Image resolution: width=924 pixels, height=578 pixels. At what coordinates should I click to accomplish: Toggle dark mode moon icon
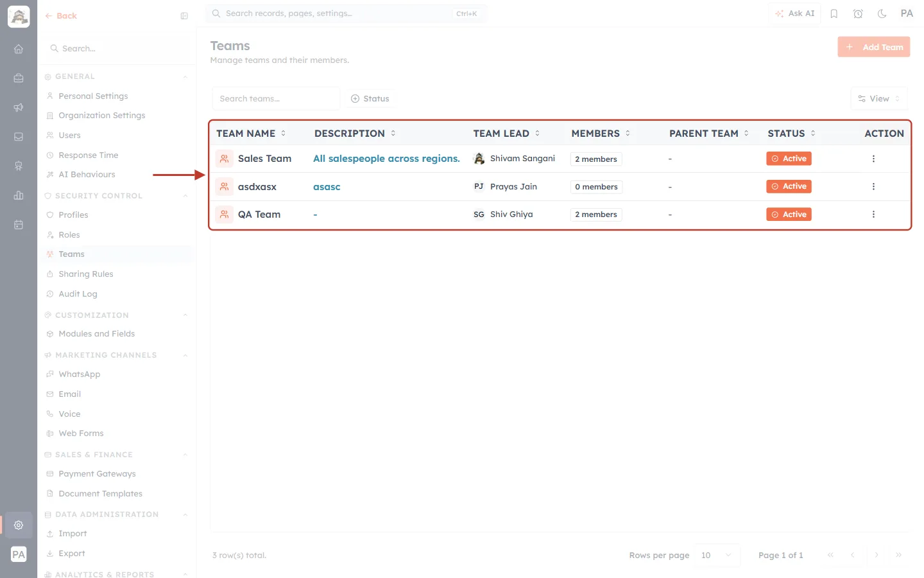[882, 13]
